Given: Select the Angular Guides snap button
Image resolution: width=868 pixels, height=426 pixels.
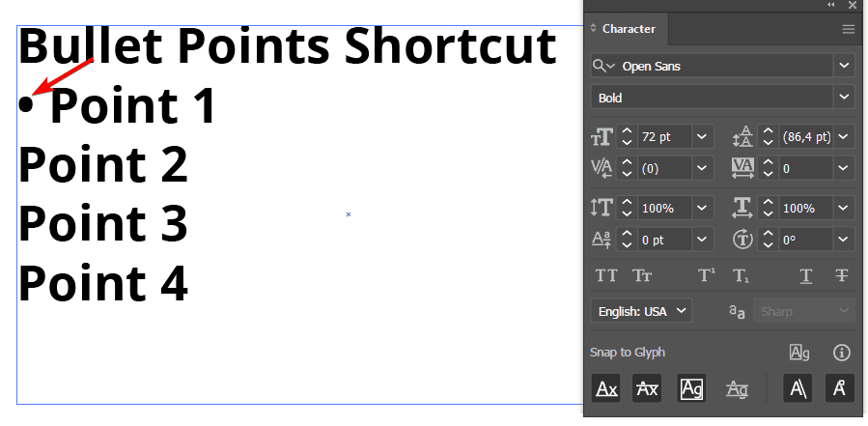Looking at the screenshot, I should (798, 388).
